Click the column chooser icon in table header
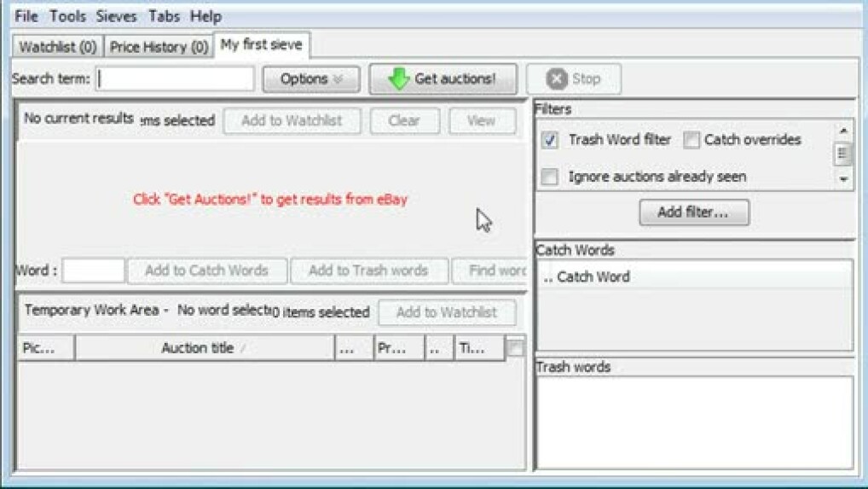This screenshot has height=489, width=868. [x=516, y=347]
